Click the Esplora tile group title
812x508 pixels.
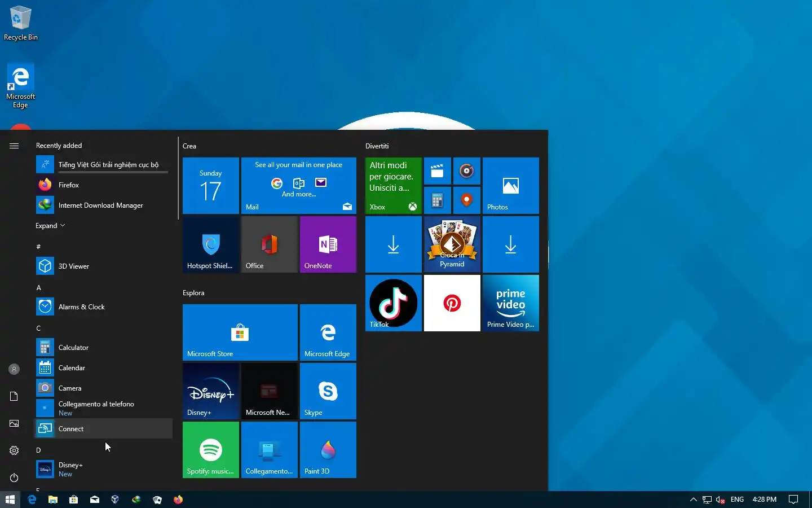coord(193,293)
